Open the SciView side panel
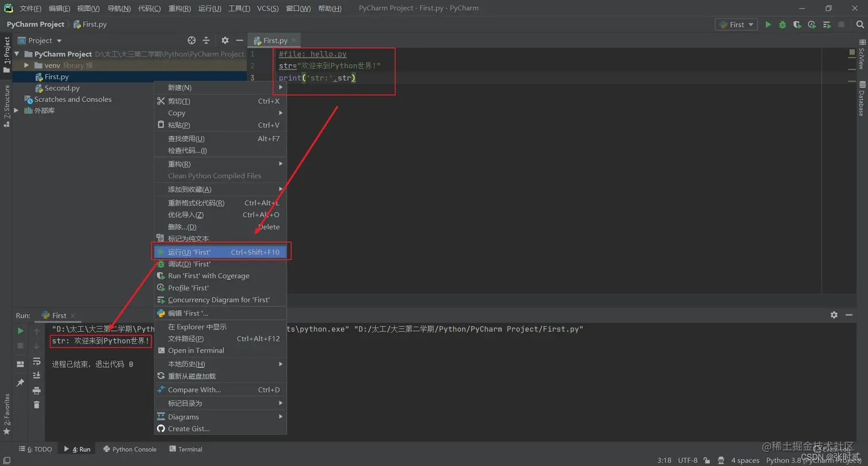 tap(862, 55)
